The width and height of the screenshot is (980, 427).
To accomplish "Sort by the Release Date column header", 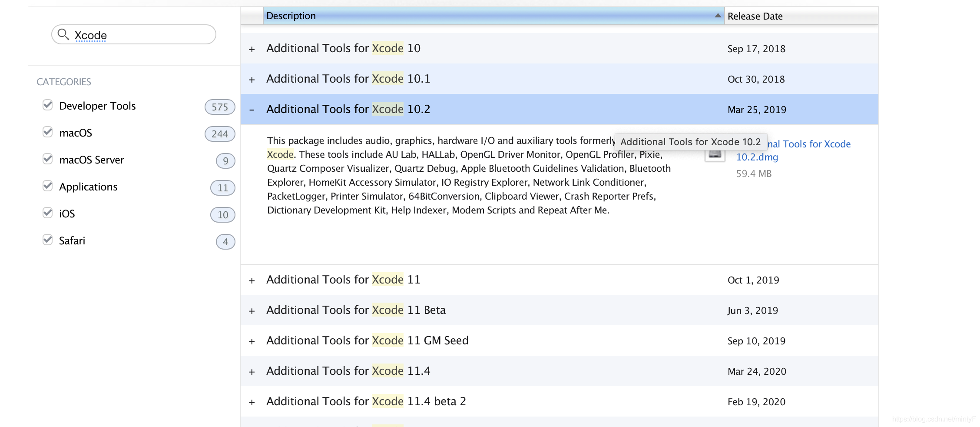I will point(801,16).
